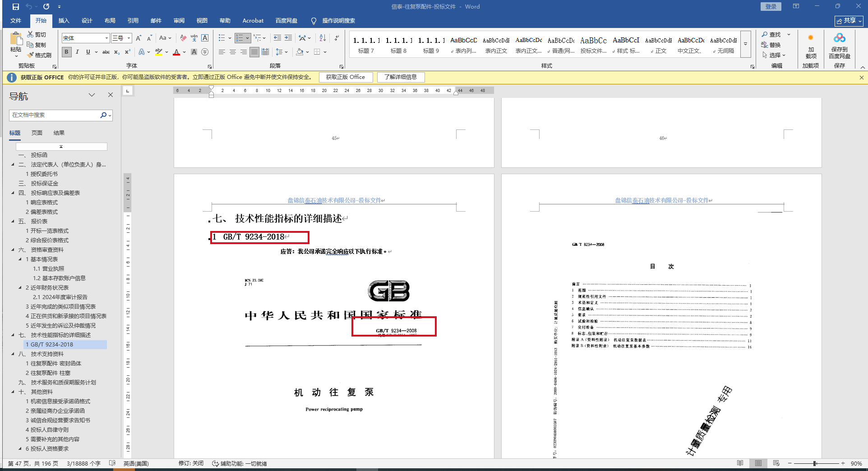Image resolution: width=868 pixels, height=471 pixels.
Task: Open the Add-ins (加载项) button
Action: click(x=811, y=45)
